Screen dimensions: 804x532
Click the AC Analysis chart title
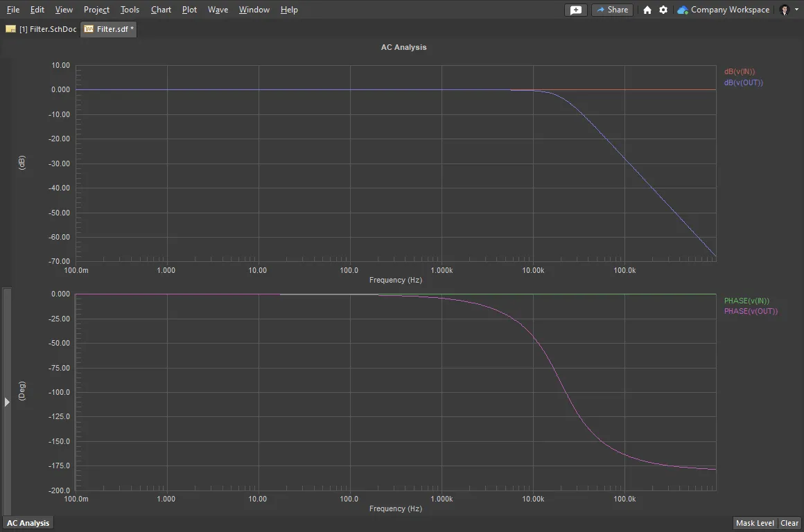(403, 47)
